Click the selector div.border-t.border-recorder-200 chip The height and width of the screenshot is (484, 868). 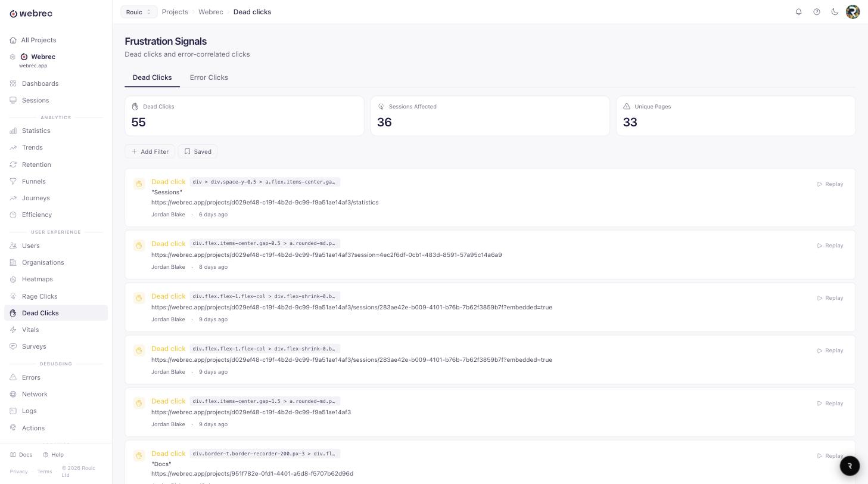coord(265,454)
